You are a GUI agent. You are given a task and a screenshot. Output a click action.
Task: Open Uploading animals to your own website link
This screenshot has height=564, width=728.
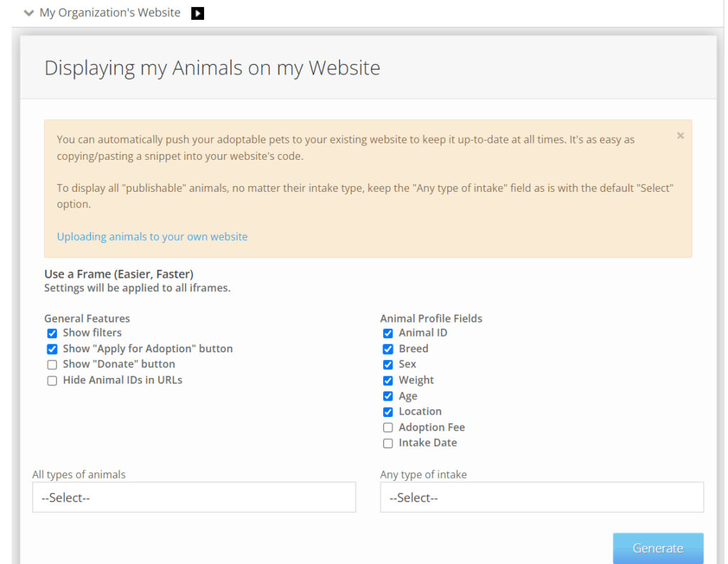pyautogui.click(x=152, y=237)
